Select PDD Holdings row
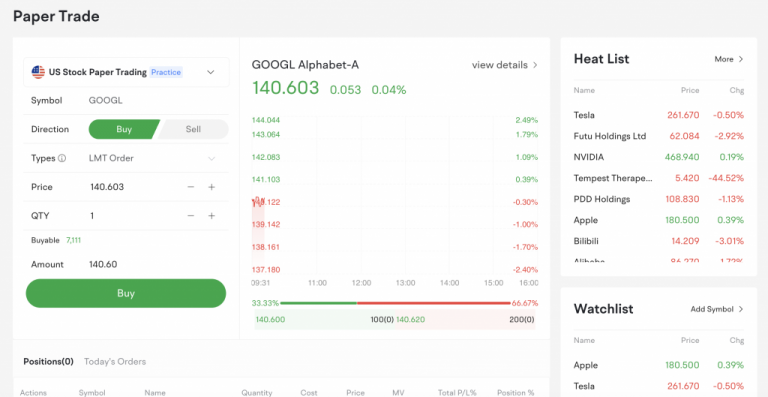The image size is (768, 397). (x=659, y=199)
